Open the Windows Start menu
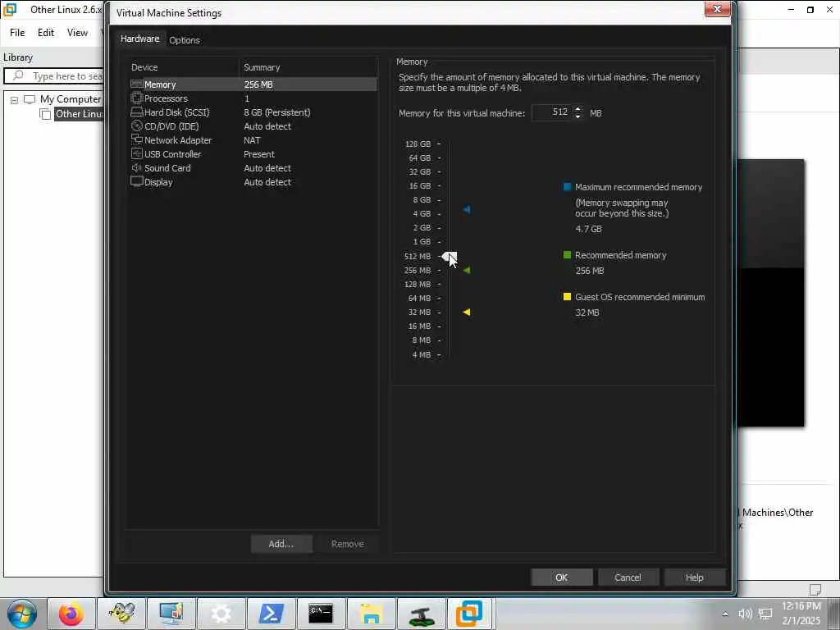Viewport: 840px width, 630px height. tap(21, 614)
